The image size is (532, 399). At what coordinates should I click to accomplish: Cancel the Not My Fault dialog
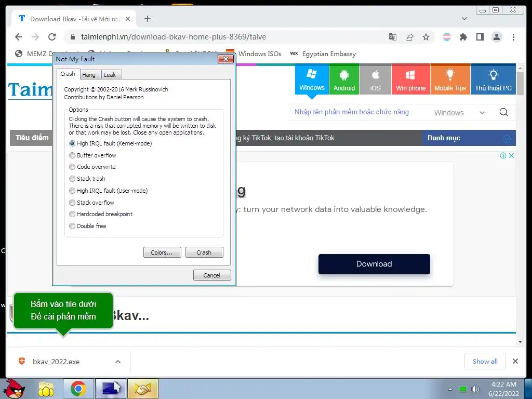pos(212,275)
